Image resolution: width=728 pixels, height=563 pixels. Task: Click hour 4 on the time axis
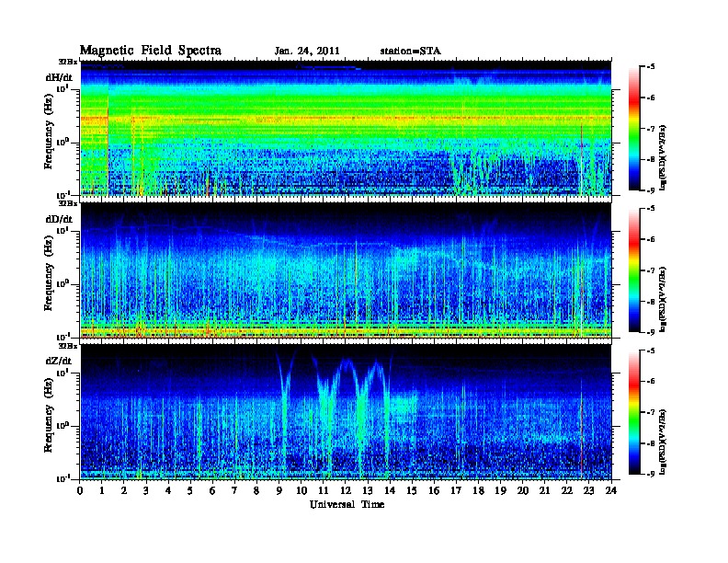pyautogui.click(x=168, y=490)
